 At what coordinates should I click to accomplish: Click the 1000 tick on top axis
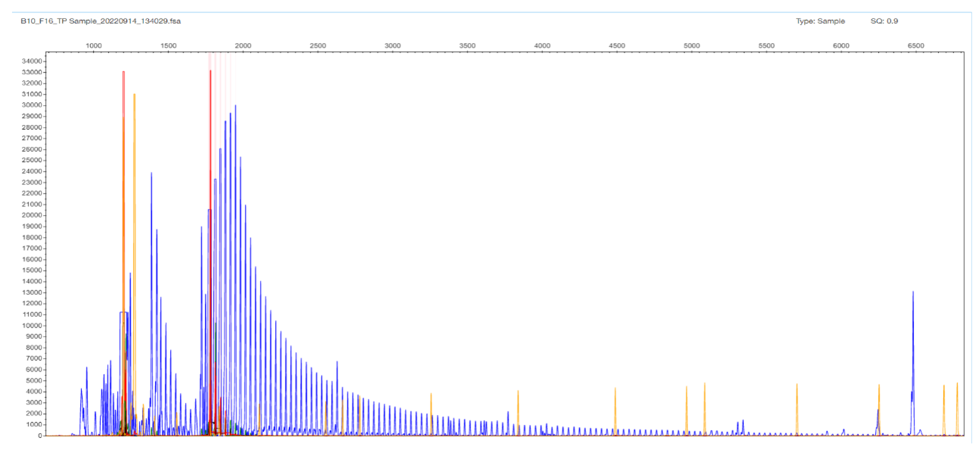(93, 46)
